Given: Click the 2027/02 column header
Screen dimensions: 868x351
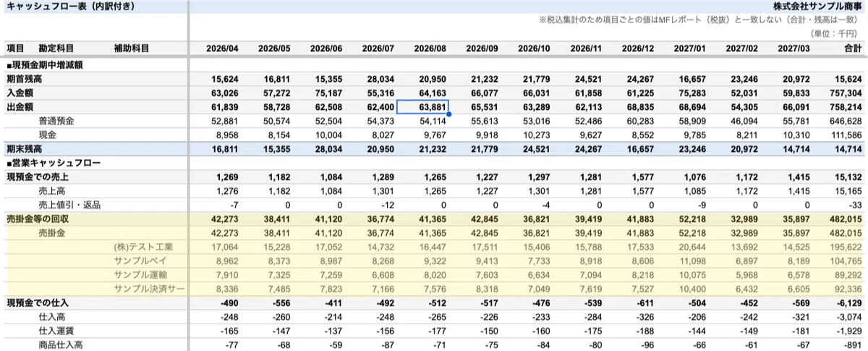Looking at the screenshot, I should pos(743,48).
